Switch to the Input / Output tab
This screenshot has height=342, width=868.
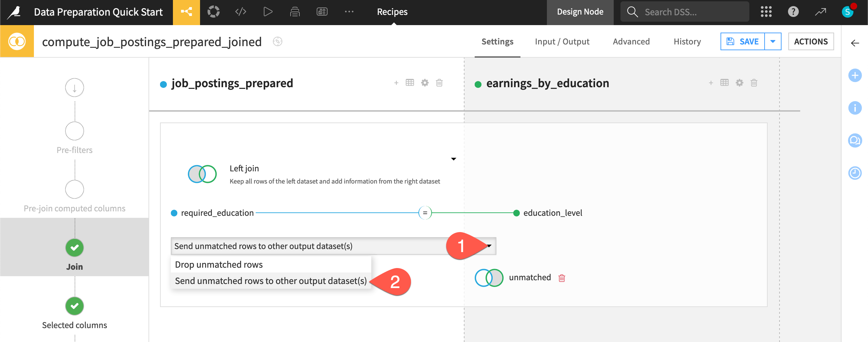tap(562, 41)
